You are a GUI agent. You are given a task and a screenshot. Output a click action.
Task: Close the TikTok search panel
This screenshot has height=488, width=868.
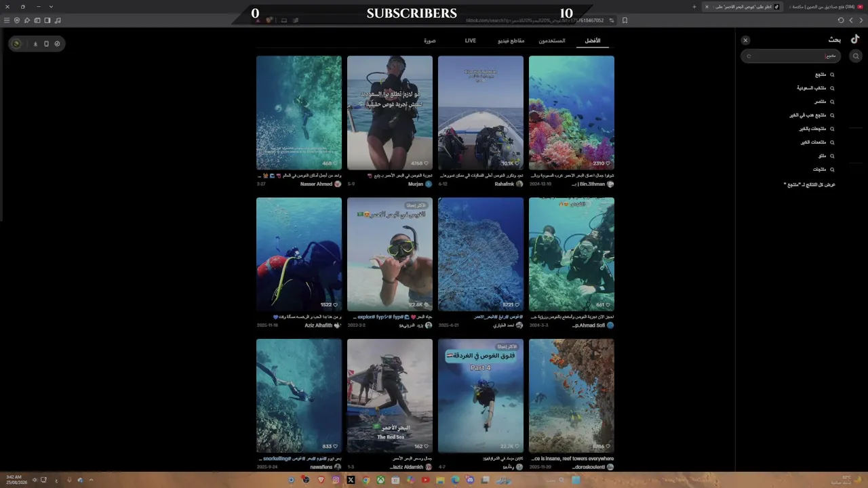click(745, 41)
